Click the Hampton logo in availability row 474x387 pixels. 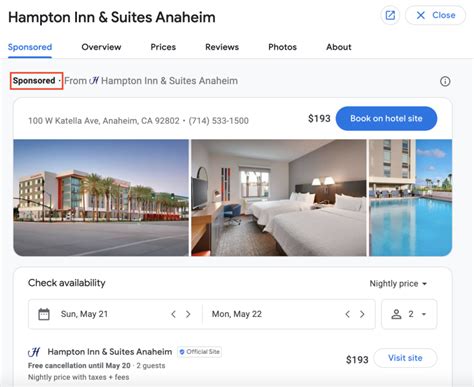34,352
